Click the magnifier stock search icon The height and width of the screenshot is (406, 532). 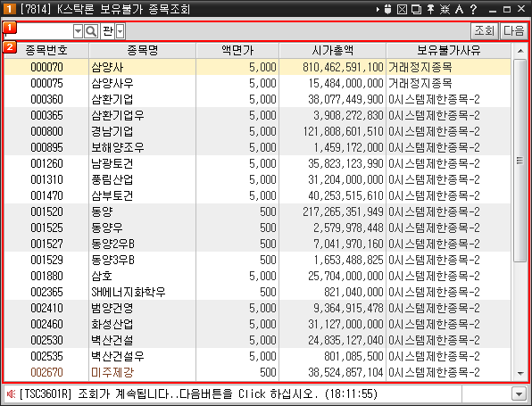click(x=91, y=31)
